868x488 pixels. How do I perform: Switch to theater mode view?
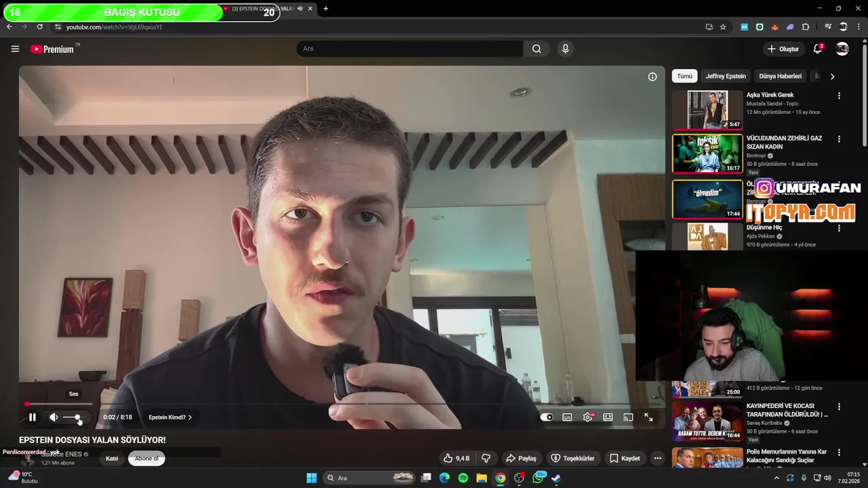[608, 418]
